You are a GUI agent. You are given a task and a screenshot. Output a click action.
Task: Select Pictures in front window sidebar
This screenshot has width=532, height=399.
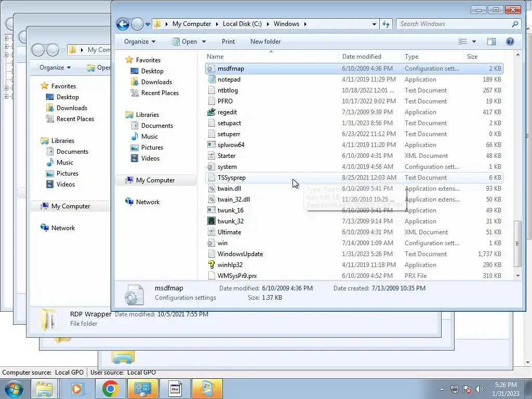click(x=152, y=147)
